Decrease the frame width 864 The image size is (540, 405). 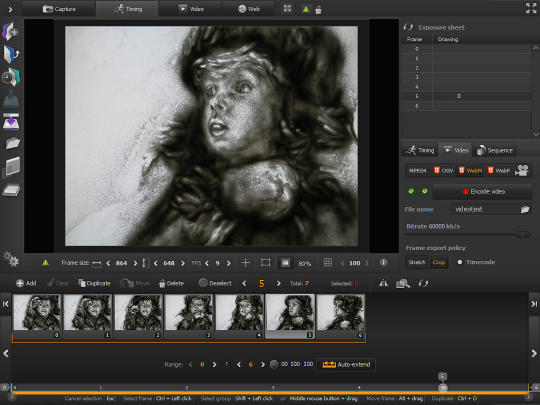[108, 263]
